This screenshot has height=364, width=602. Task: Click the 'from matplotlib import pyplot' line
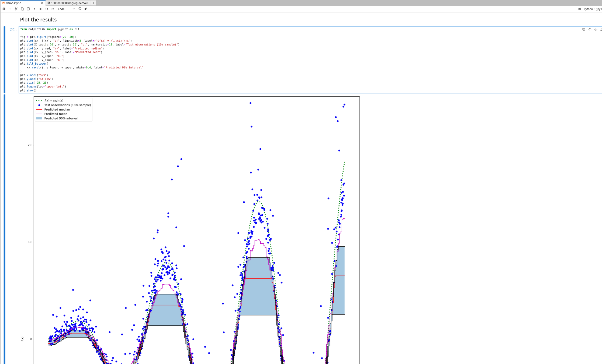[50, 29]
